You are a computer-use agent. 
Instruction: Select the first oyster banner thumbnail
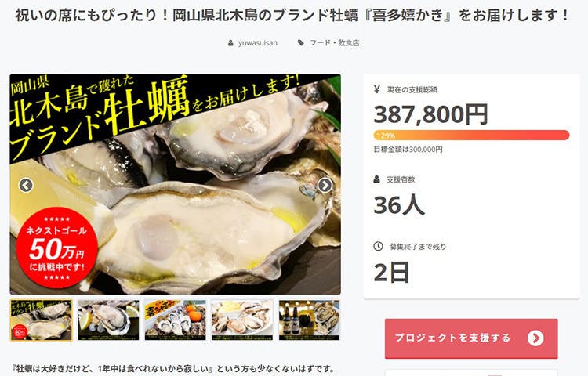click(42, 320)
